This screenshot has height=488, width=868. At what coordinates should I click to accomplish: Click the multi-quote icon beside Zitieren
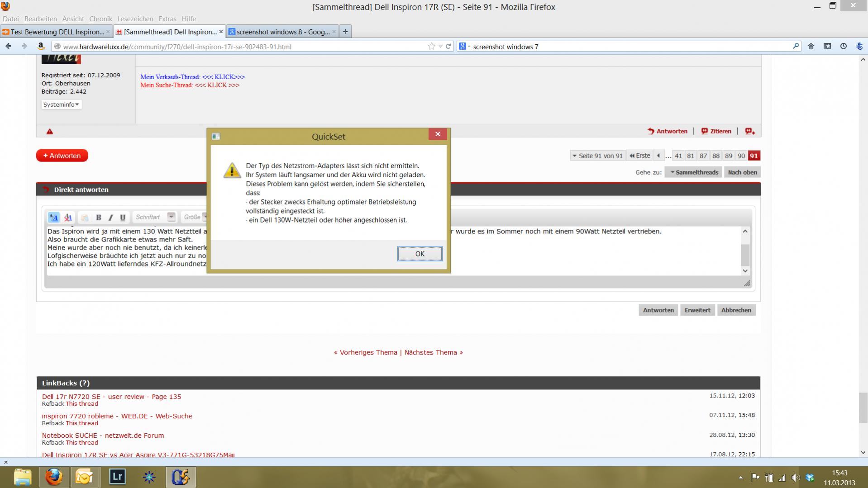coord(750,131)
